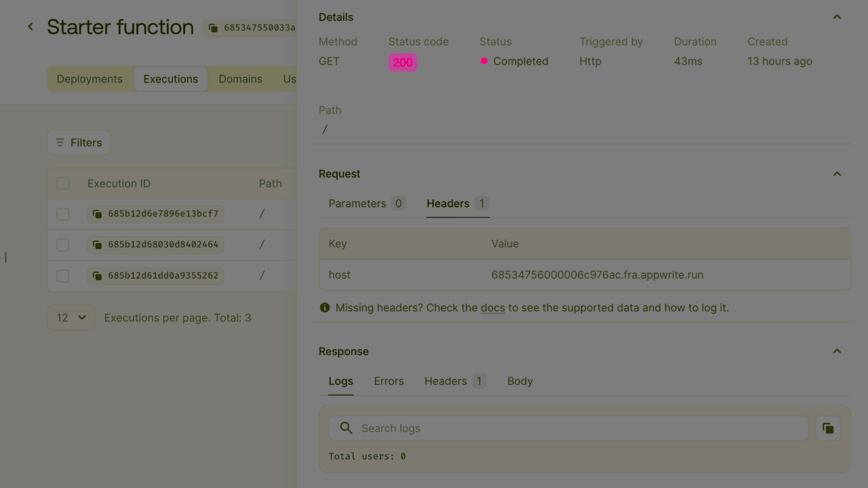Copy execution ID 685b12d6e7896e13bcf7

tap(98, 214)
